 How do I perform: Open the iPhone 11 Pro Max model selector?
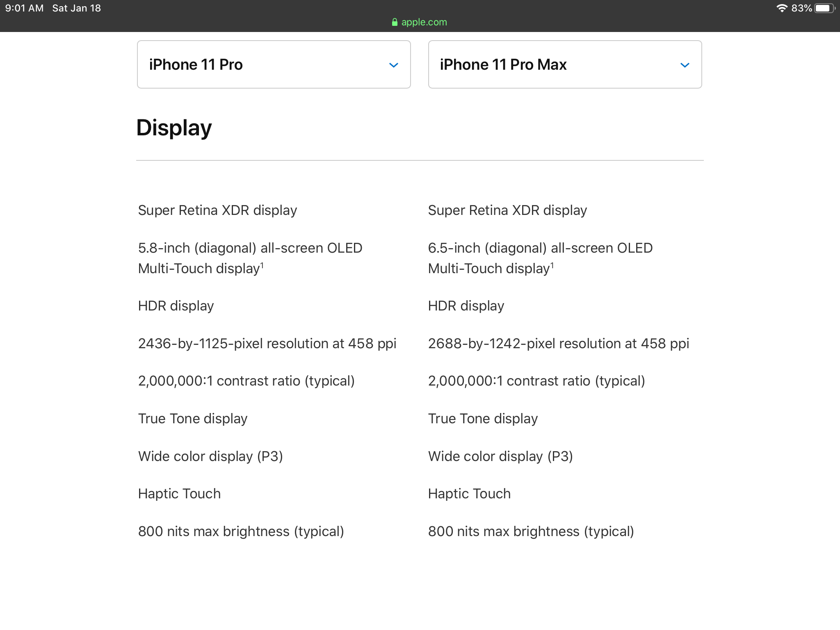tap(564, 64)
